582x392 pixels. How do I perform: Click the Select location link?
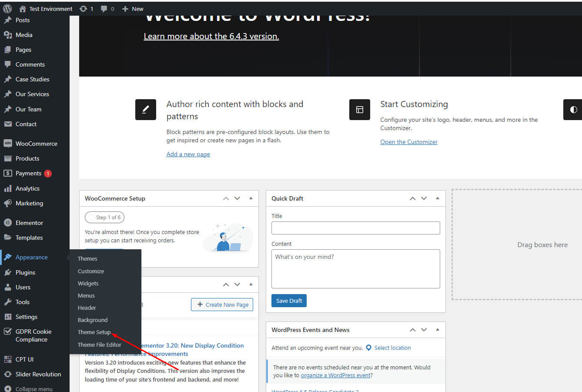(392, 348)
